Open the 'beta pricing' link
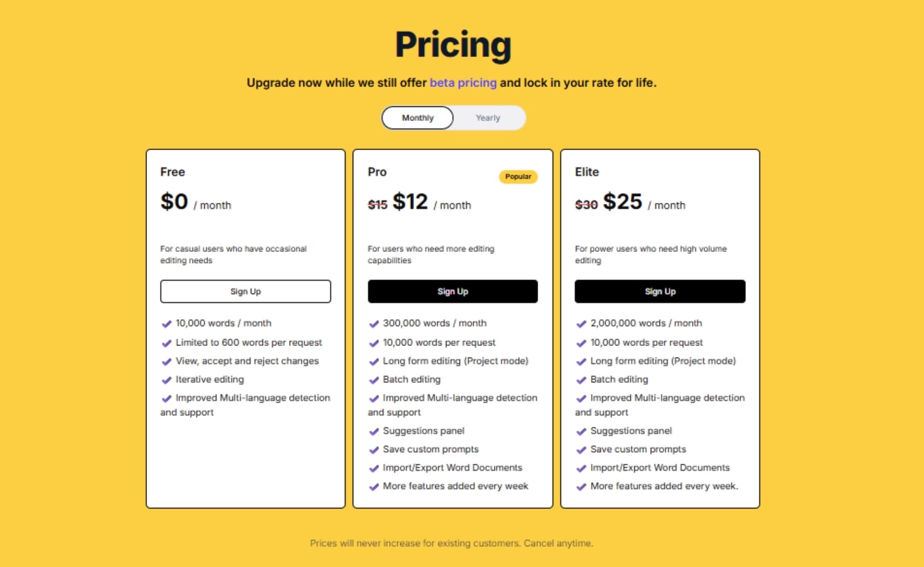924x567 pixels. (x=463, y=82)
